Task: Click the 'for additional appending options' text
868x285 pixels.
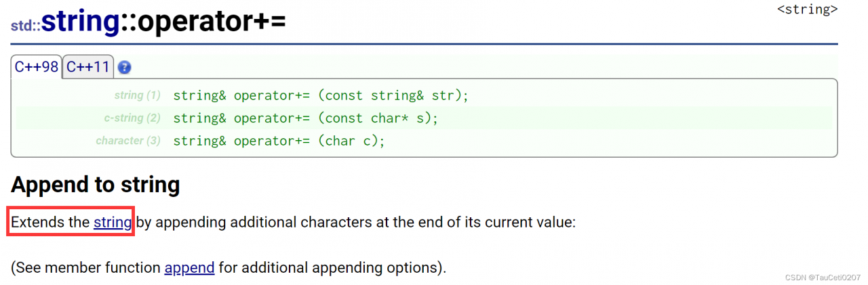Action: (x=332, y=267)
